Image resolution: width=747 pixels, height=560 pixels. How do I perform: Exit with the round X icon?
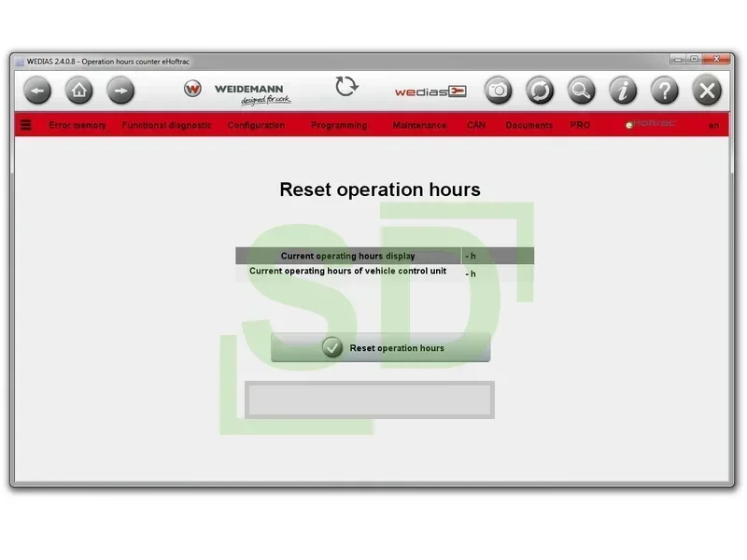click(x=707, y=91)
